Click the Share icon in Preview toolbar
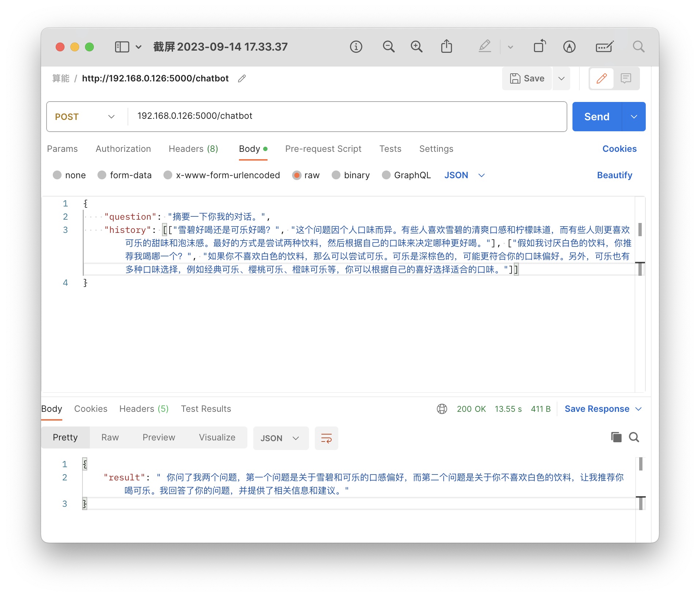700x597 pixels. pyautogui.click(x=446, y=47)
